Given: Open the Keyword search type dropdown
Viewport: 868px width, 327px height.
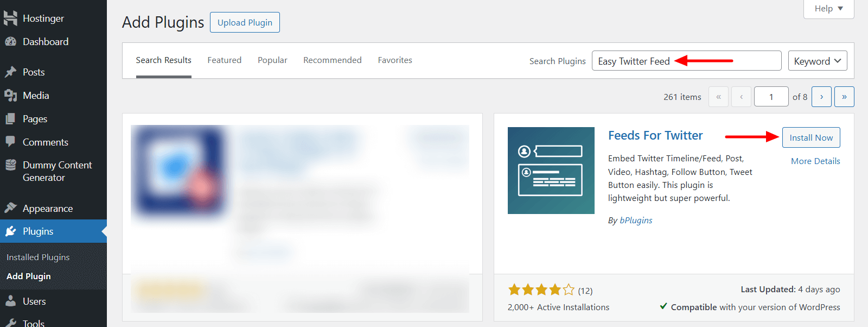Looking at the screenshot, I should (x=818, y=61).
